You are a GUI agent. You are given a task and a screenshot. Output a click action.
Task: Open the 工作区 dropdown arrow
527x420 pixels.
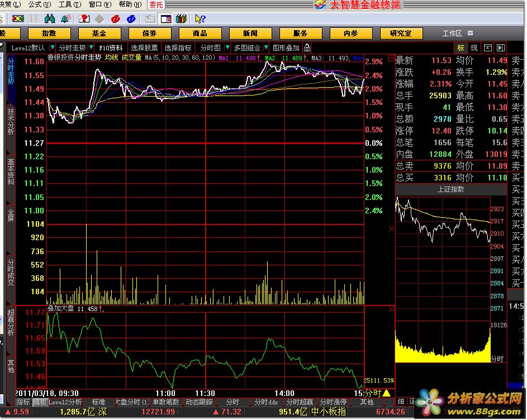[470, 33]
